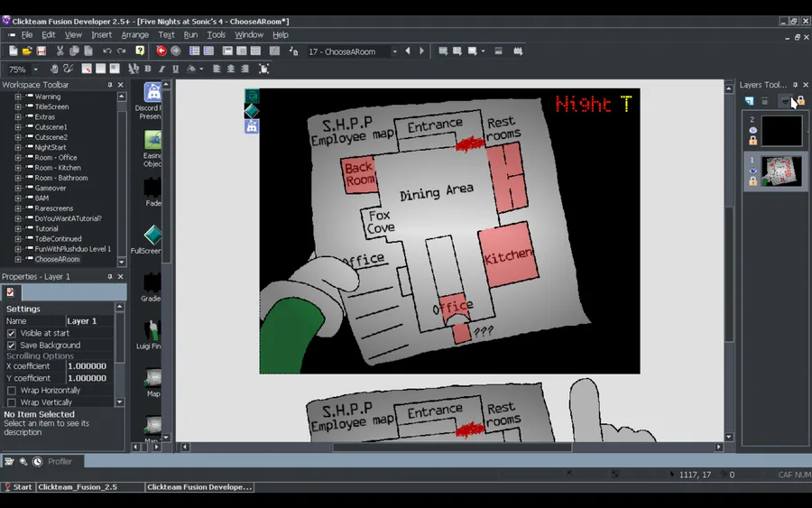Toggle the Save Background checkbox
The width and height of the screenshot is (812, 508).
point(12,345)
